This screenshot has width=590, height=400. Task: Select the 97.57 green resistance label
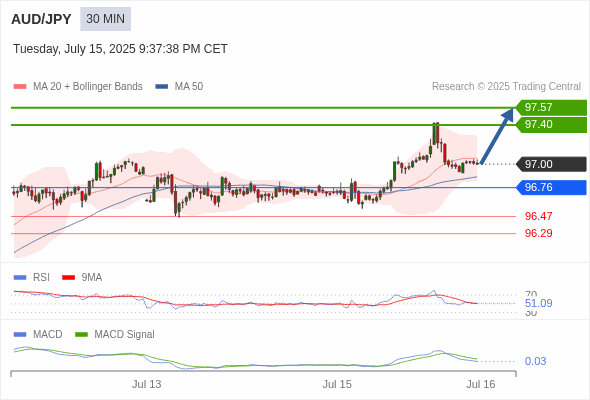(x=551, y=107)
